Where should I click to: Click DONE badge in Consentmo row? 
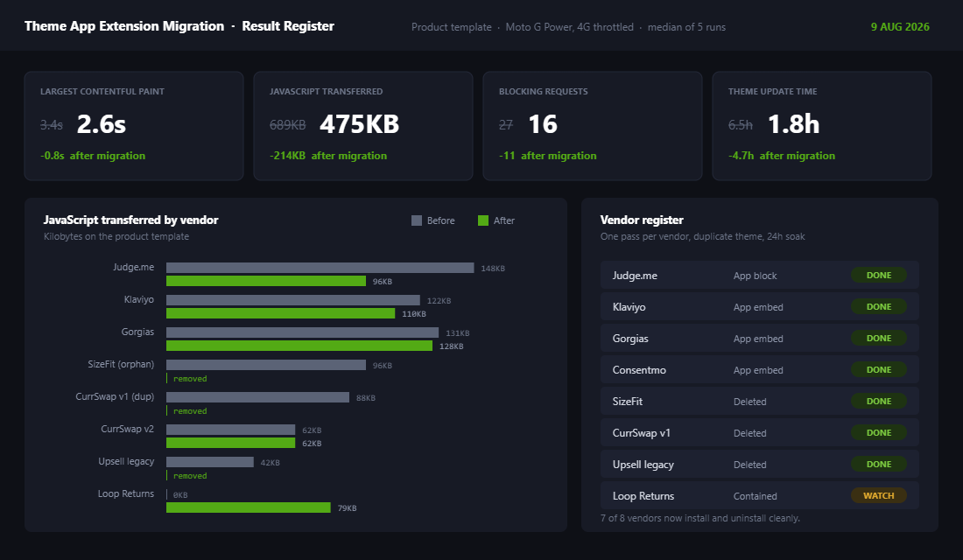pyautogui.click(x=879, y=369)
